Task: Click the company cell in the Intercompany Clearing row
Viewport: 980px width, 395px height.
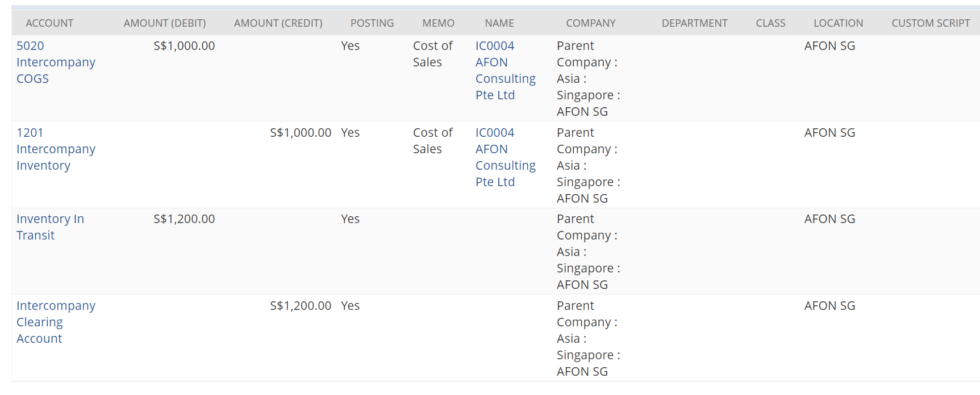Action: 589,339
